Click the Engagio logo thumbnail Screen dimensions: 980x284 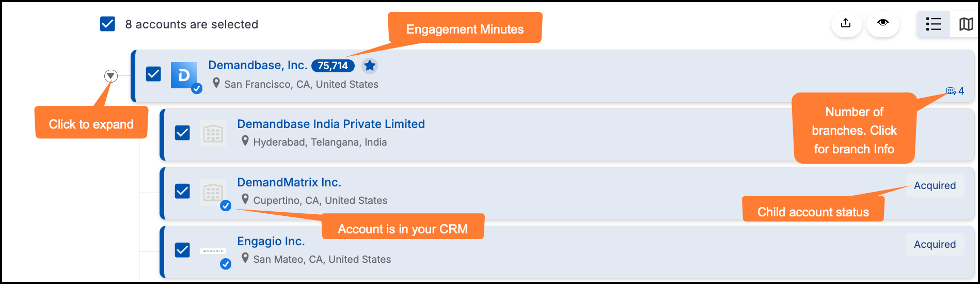coord(213,251)
